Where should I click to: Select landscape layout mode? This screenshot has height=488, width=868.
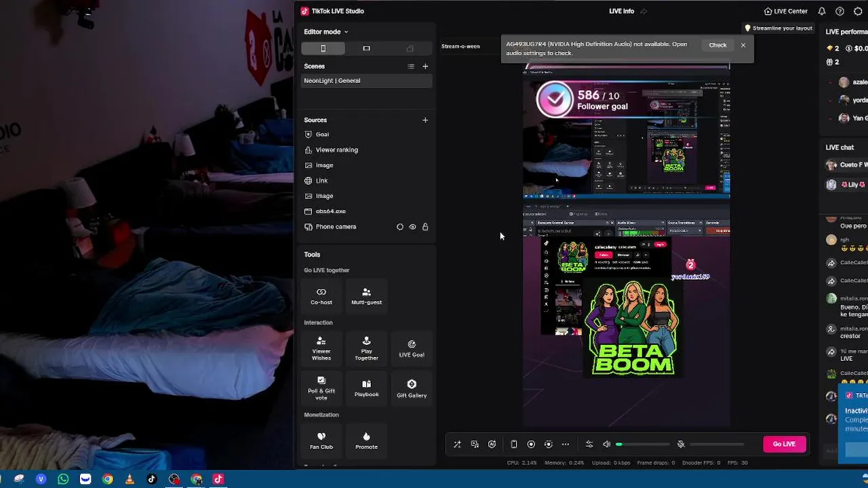pyautogui.click(x=366, y=48)
